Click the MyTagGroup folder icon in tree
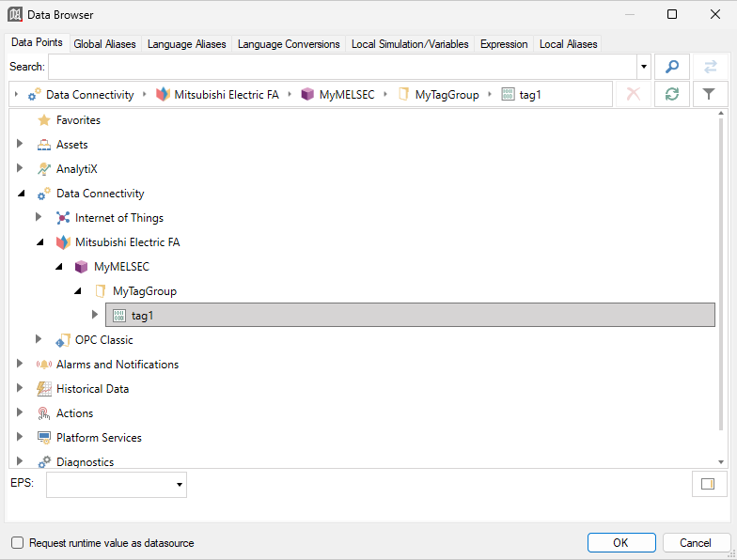Image resolution: width=737 pixels, height=560 pixels. click(x=100, y=291)
